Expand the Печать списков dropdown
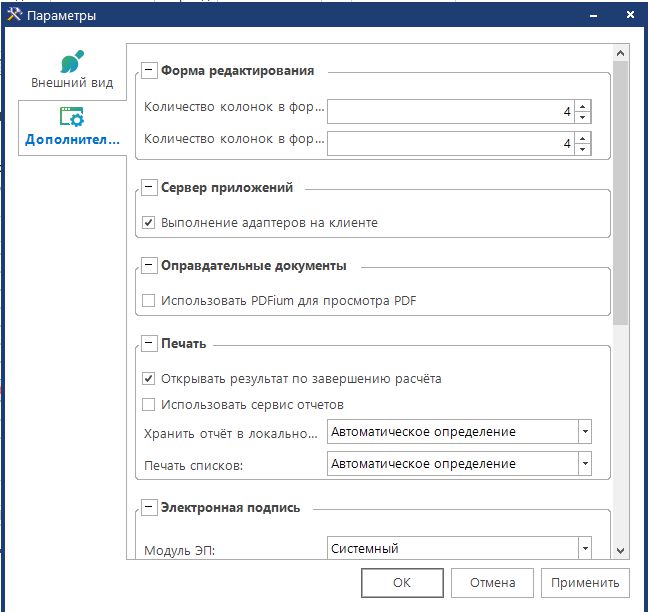The height and width of the screenshot is (612, 648). pyautogui.click(x=585, y=464)
